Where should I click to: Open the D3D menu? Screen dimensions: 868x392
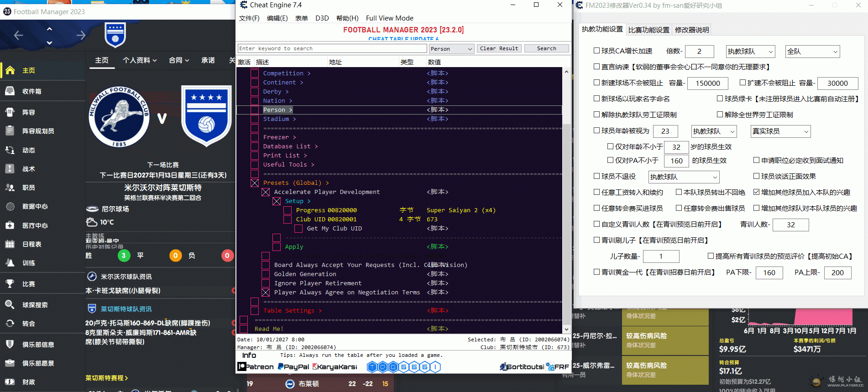click(322, 18)
